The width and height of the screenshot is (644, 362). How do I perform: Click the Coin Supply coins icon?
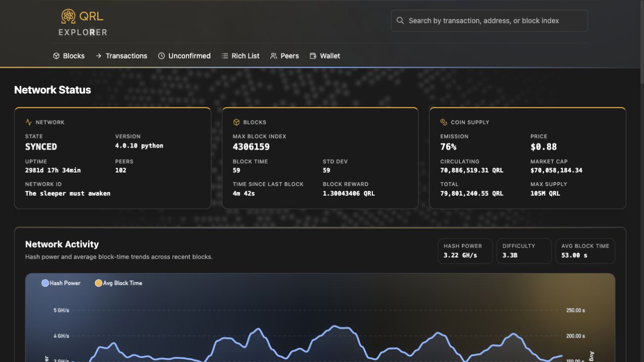point(444,122)
